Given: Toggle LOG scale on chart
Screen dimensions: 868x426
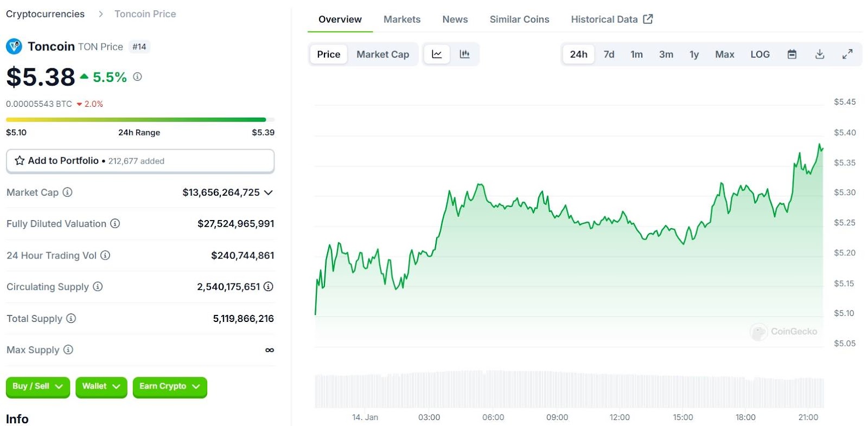Looking at the screenshot, I should (760, 54).
